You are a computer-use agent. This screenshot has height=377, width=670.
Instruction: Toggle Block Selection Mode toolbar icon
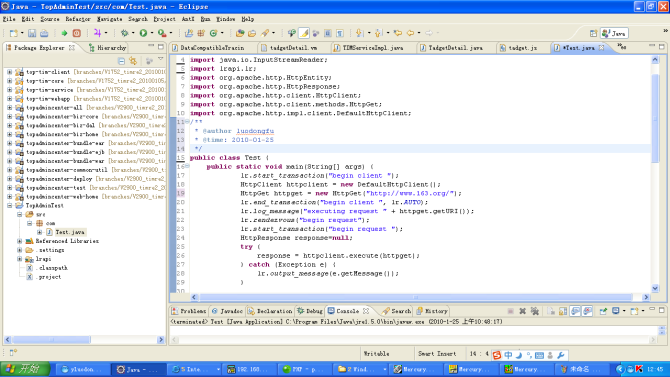tap(328, 33)
